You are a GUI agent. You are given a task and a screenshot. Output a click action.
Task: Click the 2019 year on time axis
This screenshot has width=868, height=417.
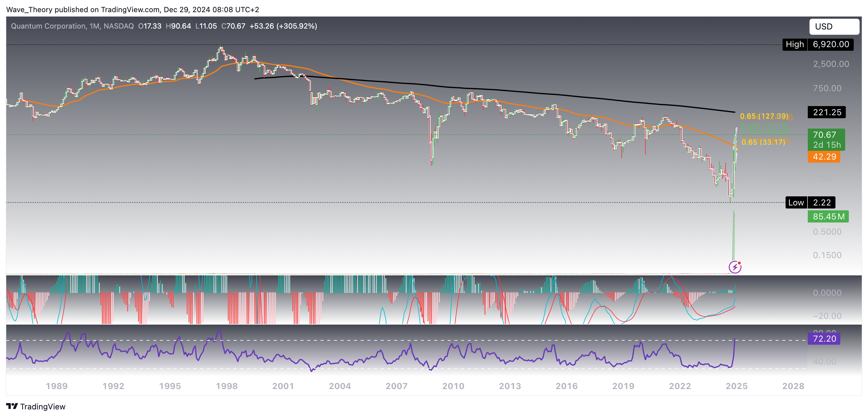point(623,386)
